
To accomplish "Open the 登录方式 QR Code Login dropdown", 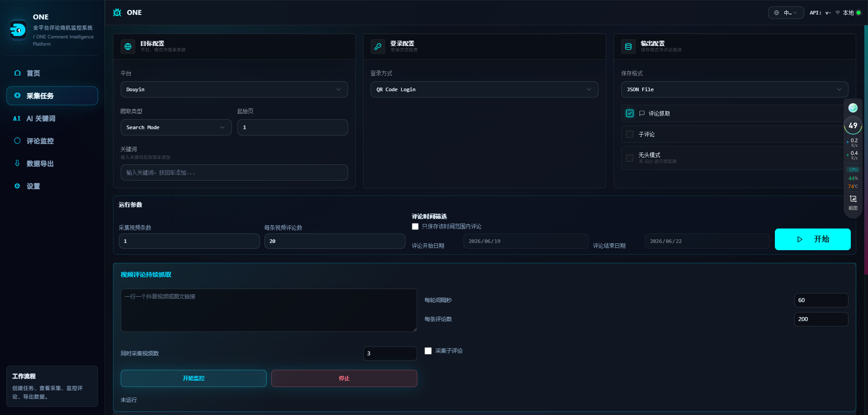I will (x=484, y=89).
